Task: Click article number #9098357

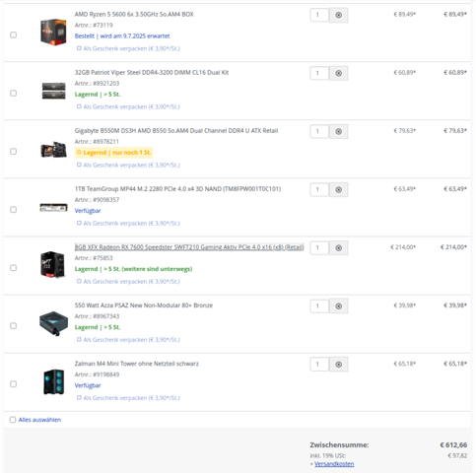Action: pos(106,200)
